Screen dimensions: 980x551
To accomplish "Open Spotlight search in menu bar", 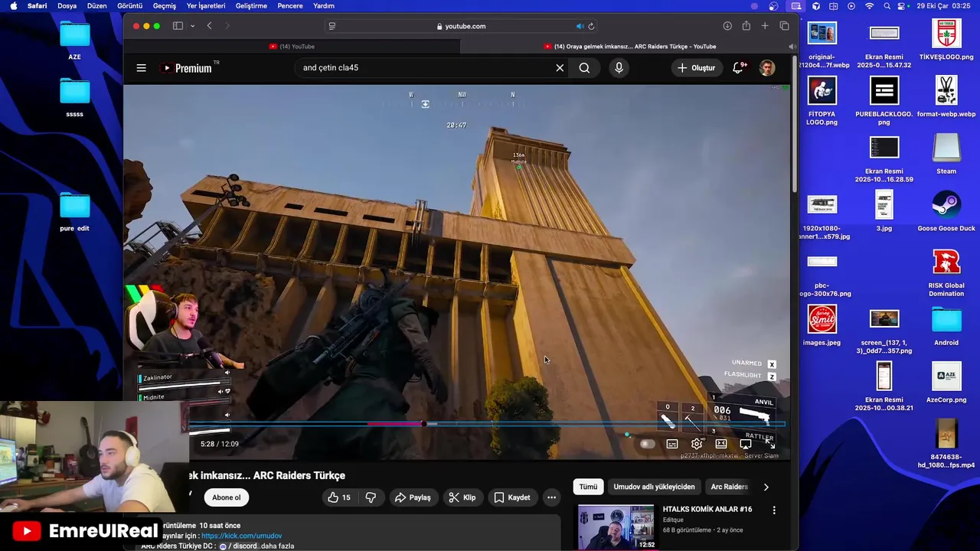I will coord(887,6).
